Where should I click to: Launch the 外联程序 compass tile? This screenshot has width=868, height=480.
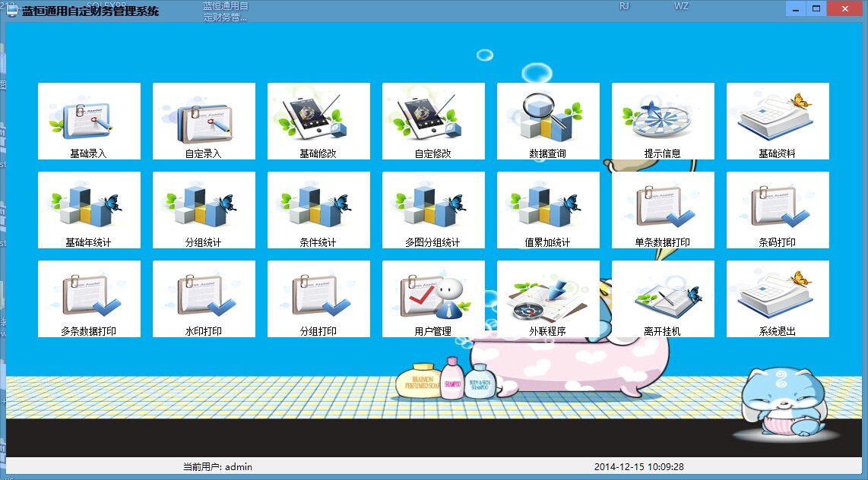coord(548,298)
